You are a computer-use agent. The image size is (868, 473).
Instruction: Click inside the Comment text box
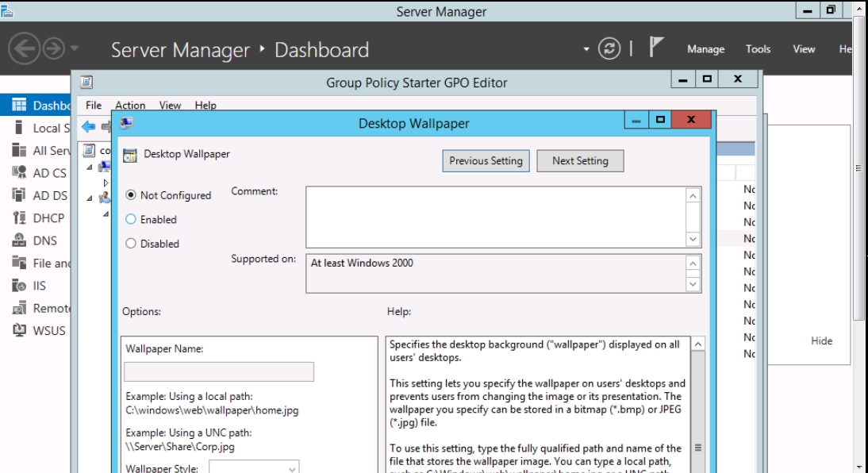495,217
